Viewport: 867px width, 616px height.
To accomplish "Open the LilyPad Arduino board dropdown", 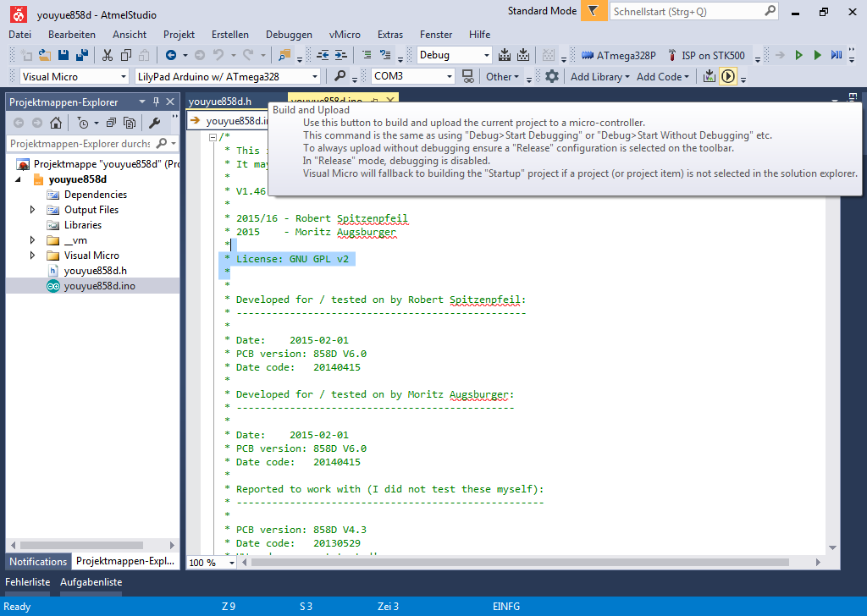I will [x=314, y=77].
